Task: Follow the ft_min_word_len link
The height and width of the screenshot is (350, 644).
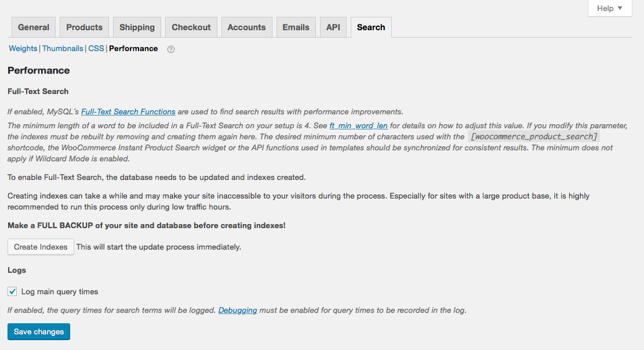Action: pos(358,125)
